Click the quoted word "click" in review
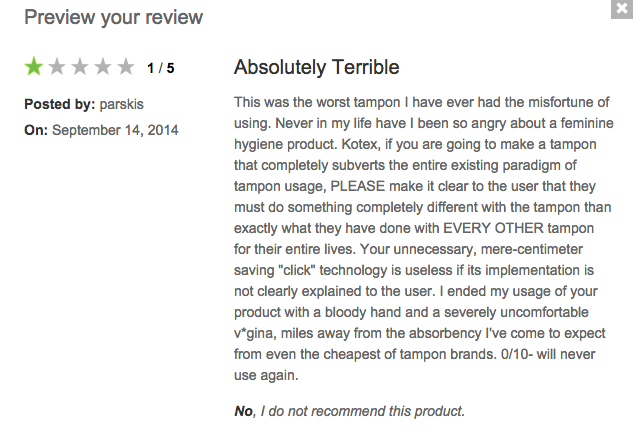 tap(297, 270)
